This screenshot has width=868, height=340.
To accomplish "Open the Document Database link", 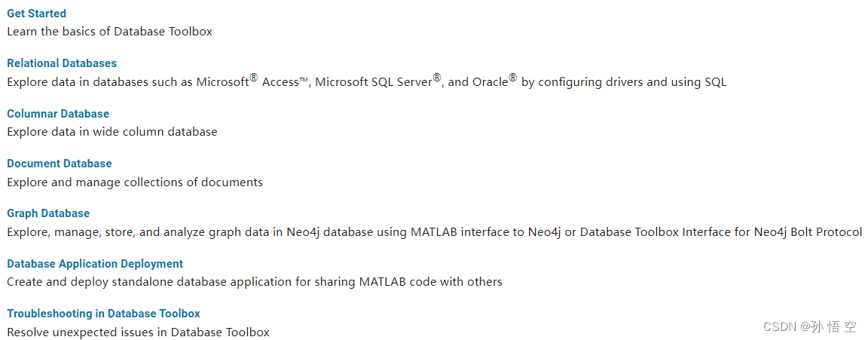I will click(60, 164).
